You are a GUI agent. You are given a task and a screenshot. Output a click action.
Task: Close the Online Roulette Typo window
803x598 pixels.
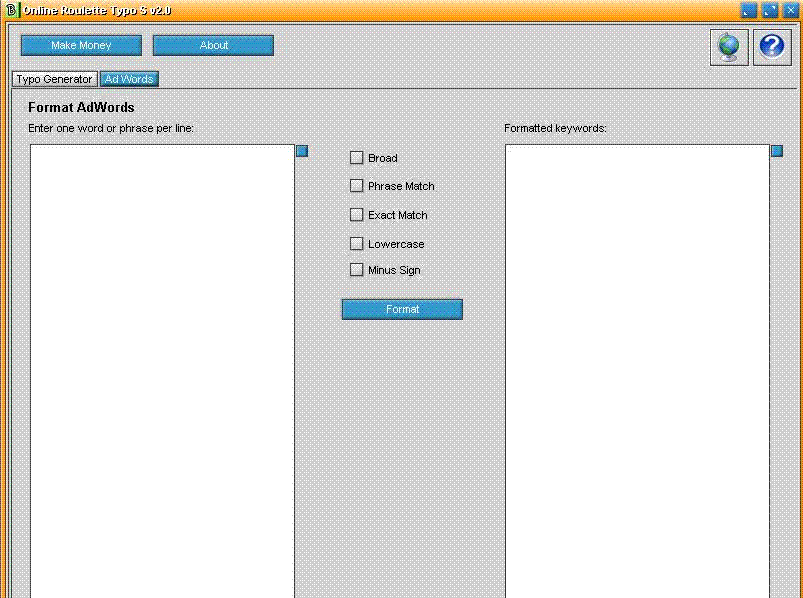tap(791, 11)
